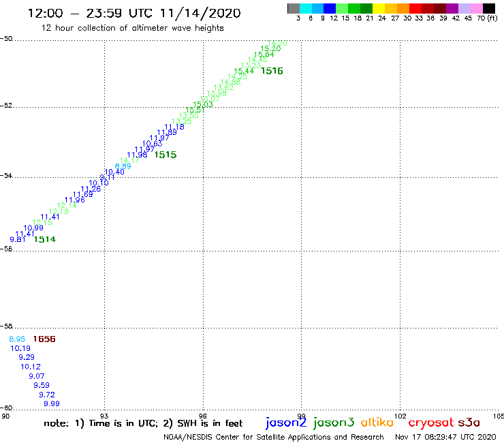Image resolution: width=504 pixels, height=443 pixels.
Task: Pick the orange swatch in the legend bar
Action: tap(403, 8)
